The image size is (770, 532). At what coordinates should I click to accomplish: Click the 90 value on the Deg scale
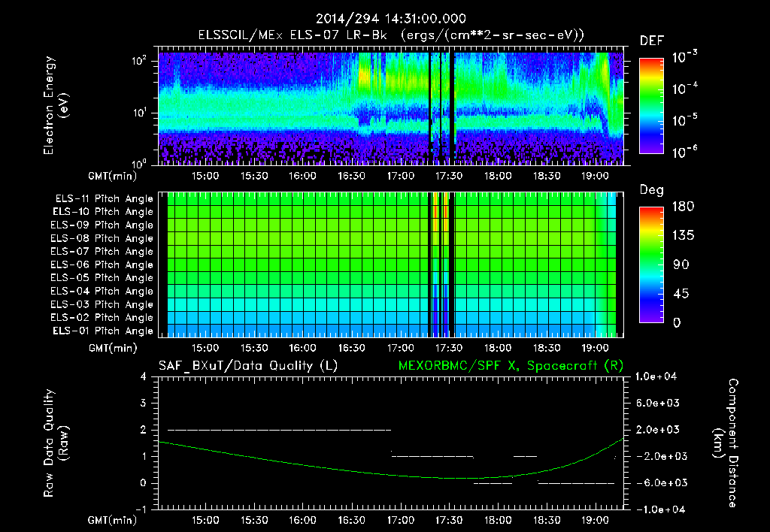[681, 265]
